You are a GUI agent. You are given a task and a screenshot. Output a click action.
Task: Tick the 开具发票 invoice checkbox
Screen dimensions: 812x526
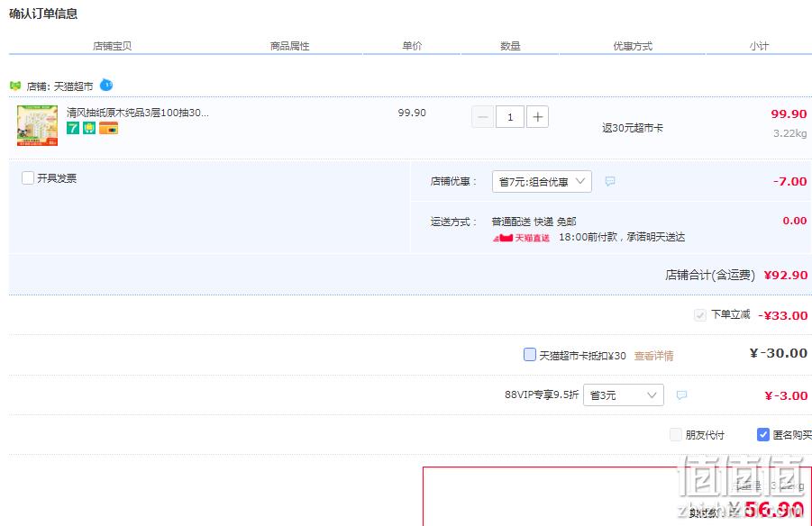point(28,178)
